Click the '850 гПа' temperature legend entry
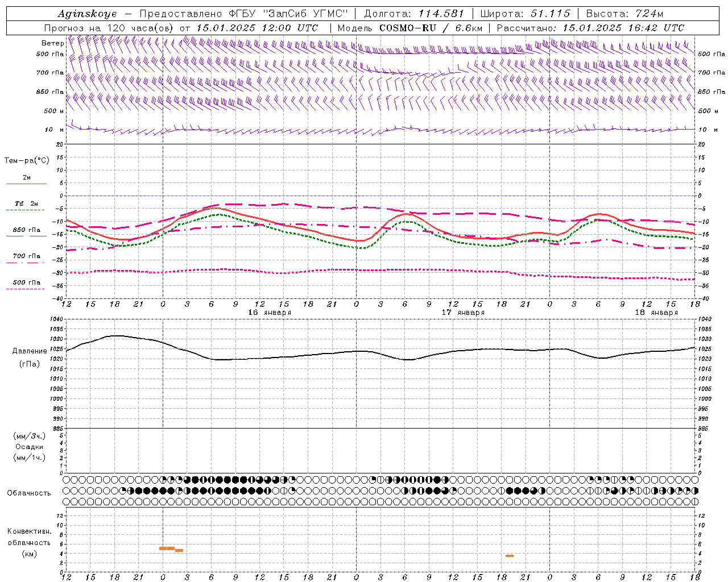 coord(27,230)
